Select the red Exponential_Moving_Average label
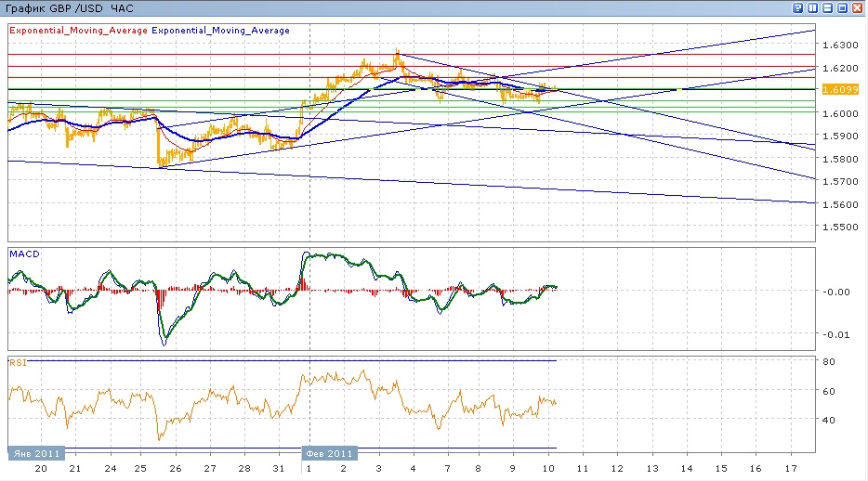 pos(78,31)
